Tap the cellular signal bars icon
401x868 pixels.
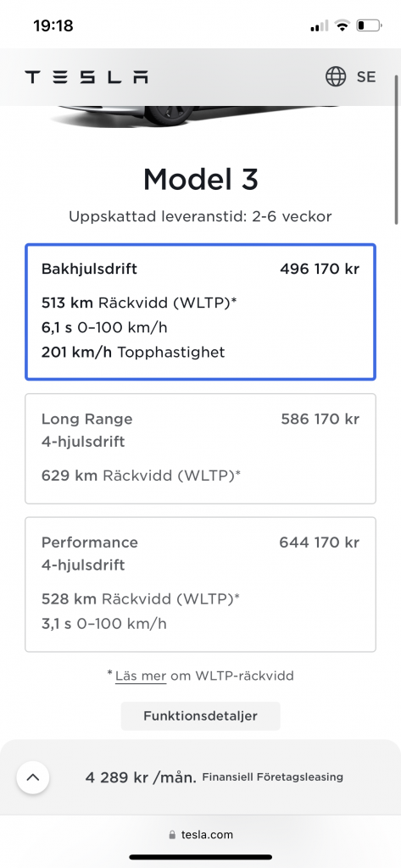click(x=320, y=25)
